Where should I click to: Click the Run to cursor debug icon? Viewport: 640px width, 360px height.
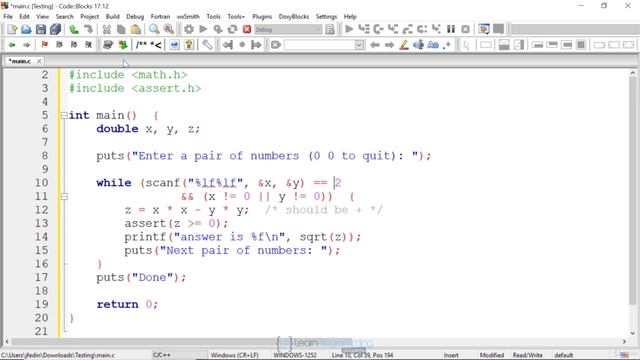(363, 29)
